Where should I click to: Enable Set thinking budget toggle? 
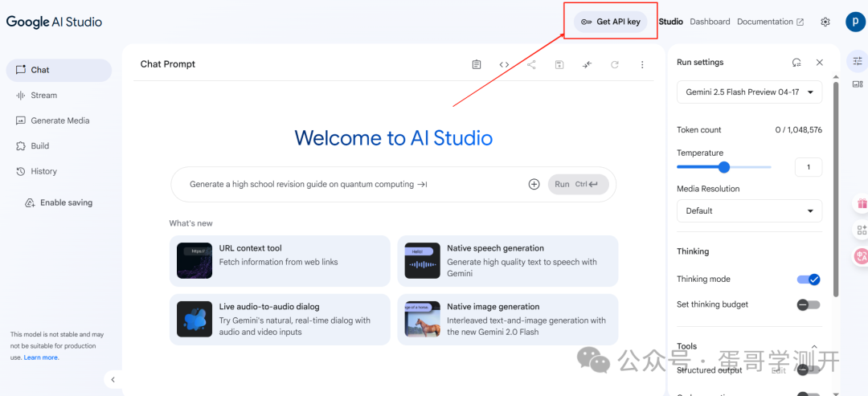click(x=809, y=304)
